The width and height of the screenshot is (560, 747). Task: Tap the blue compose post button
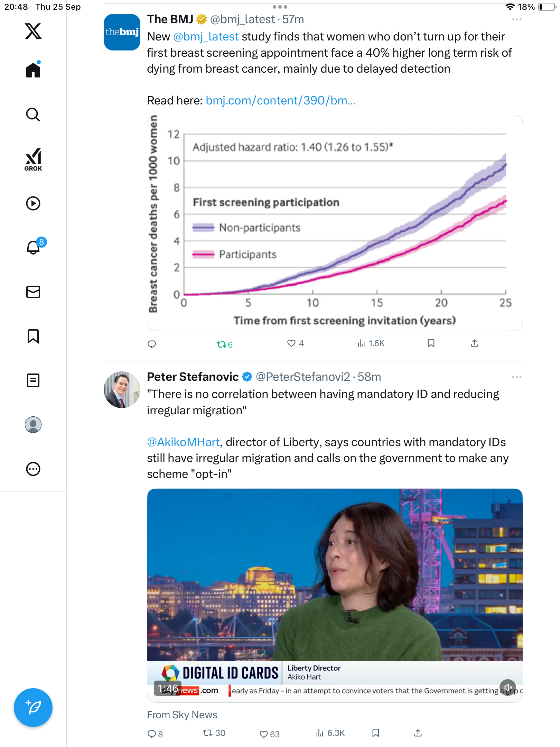33,708
